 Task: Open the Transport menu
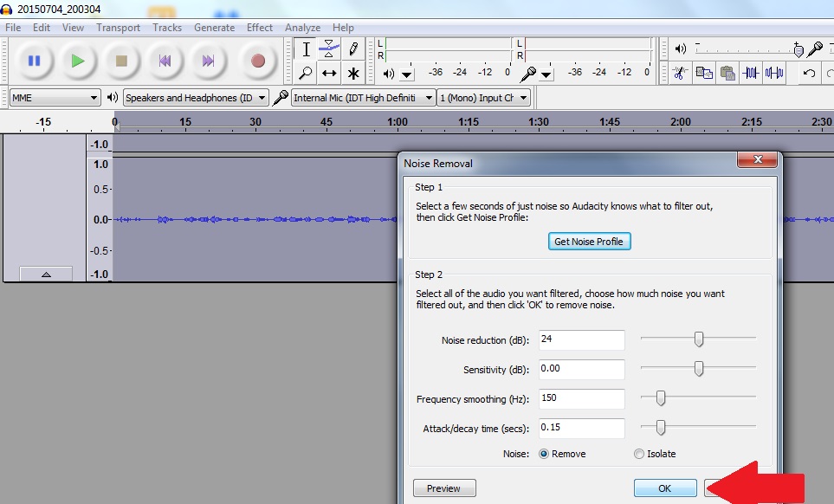[x=118, y=28]
